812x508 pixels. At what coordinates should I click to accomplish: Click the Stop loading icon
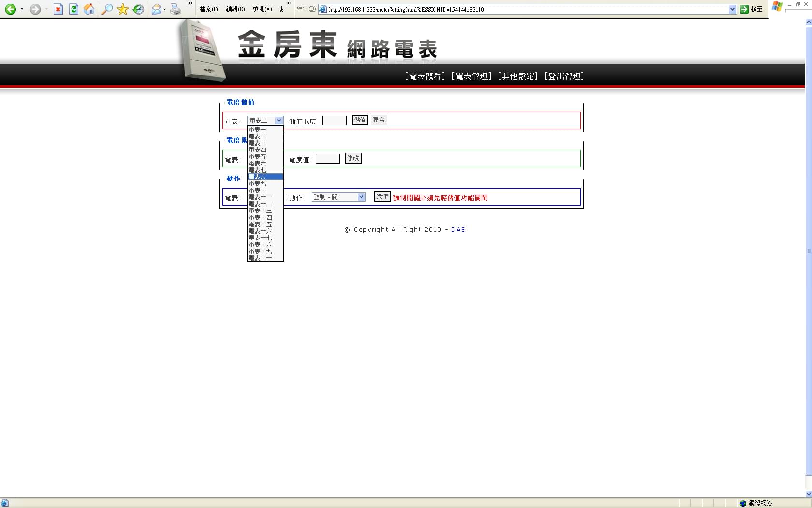tap(58, 9)
